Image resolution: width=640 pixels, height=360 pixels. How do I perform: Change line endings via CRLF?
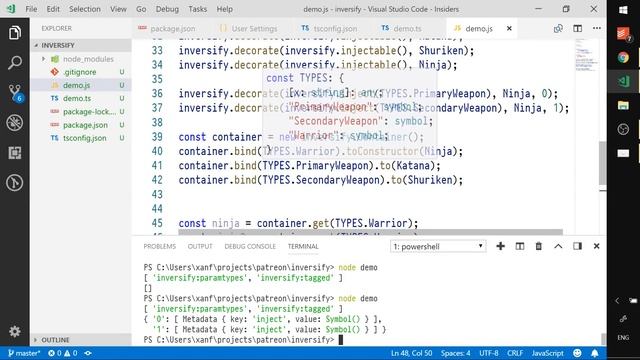515,353
